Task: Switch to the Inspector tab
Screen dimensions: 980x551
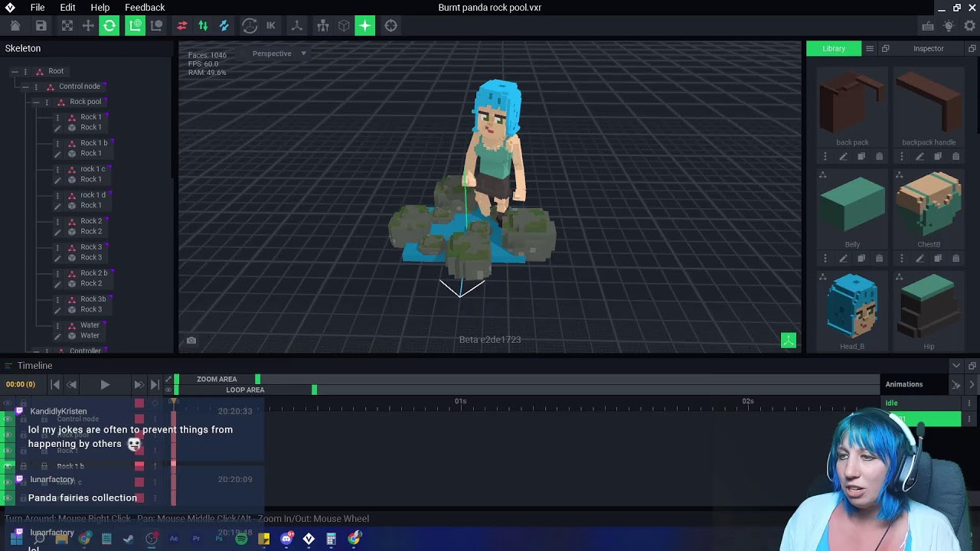Action: [928, 48]
